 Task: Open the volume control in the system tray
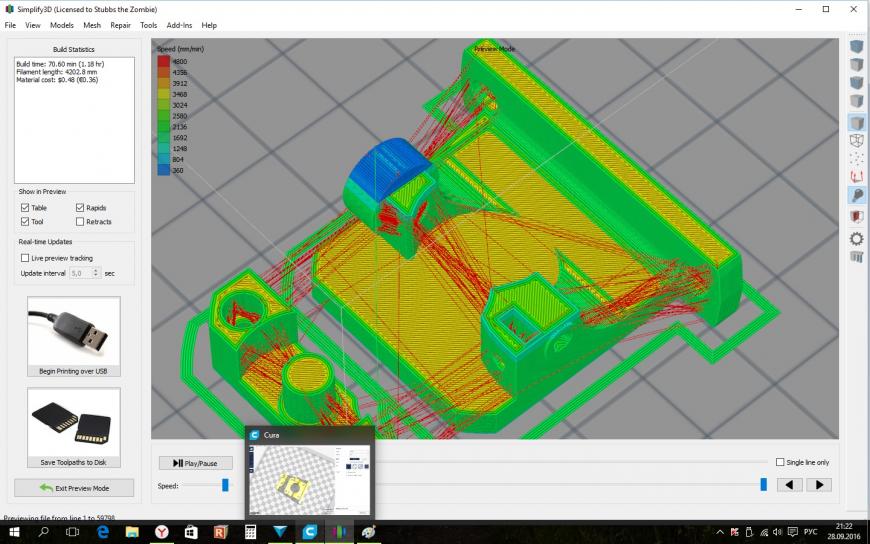point(777,532)
